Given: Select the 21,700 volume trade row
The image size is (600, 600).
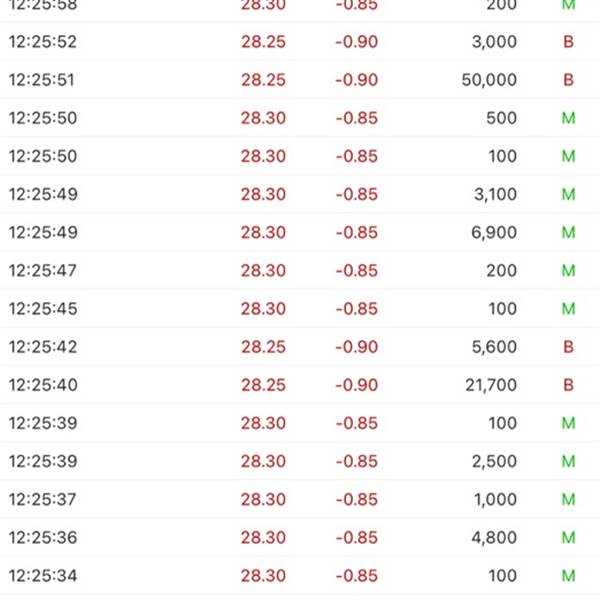Looking at the screenshot, I should pos(300,385).
